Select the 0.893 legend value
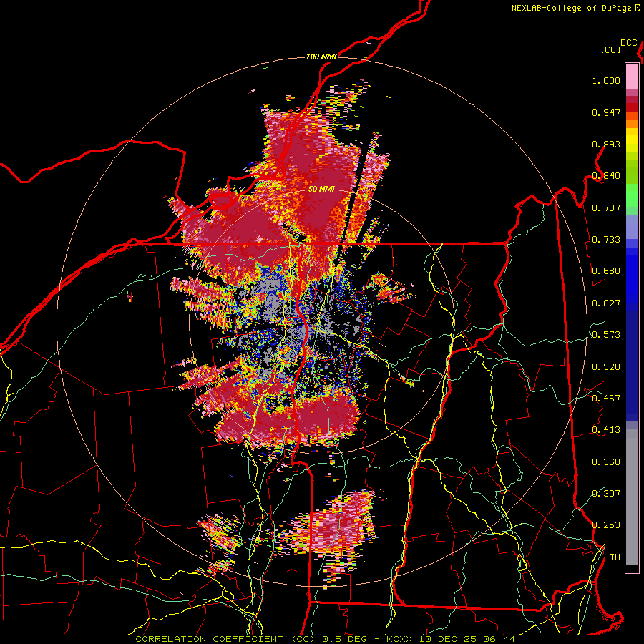The height and width of the screenshot is (644, 644). click(x=606, y=144)
